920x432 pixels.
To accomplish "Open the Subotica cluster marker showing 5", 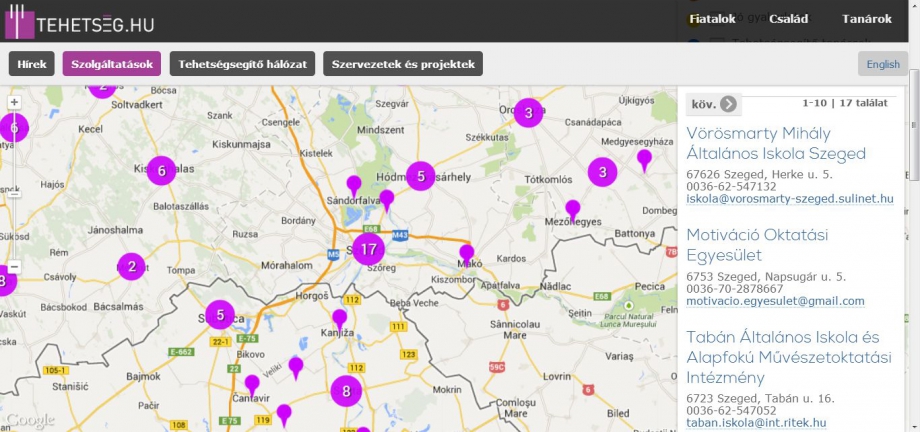I will [x=220, y=315].
